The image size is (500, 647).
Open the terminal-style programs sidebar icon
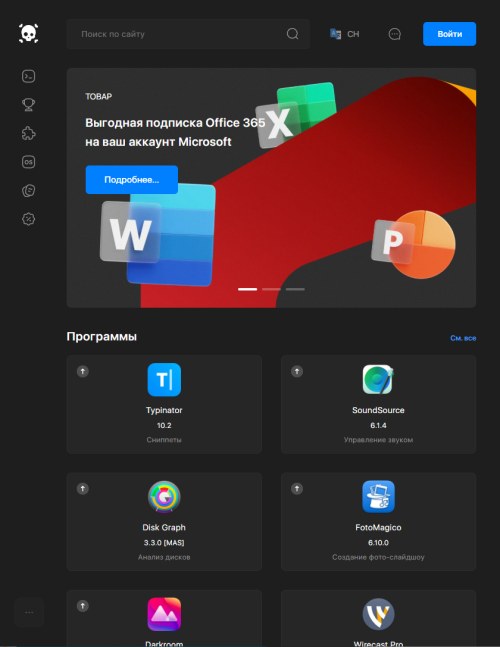[x=28, y=76]
